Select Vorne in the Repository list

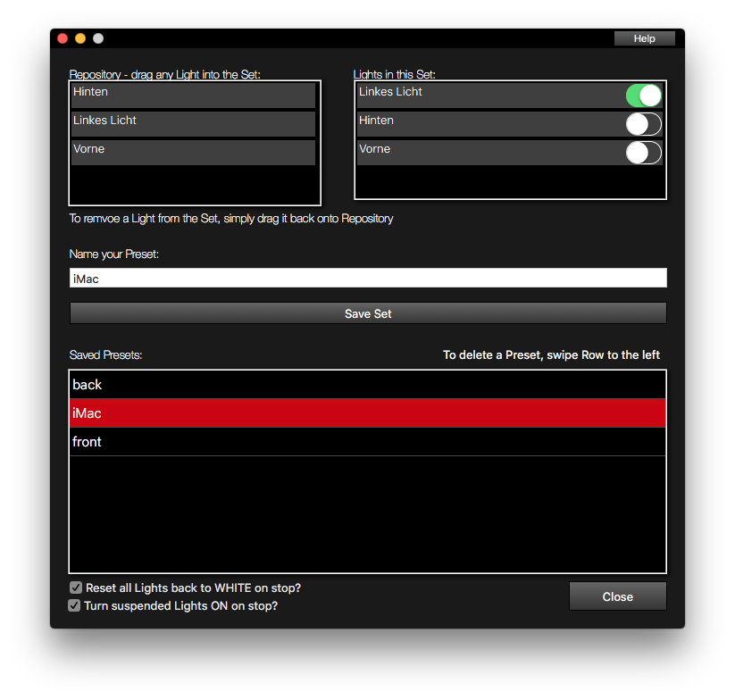click(x=193, y=153)
